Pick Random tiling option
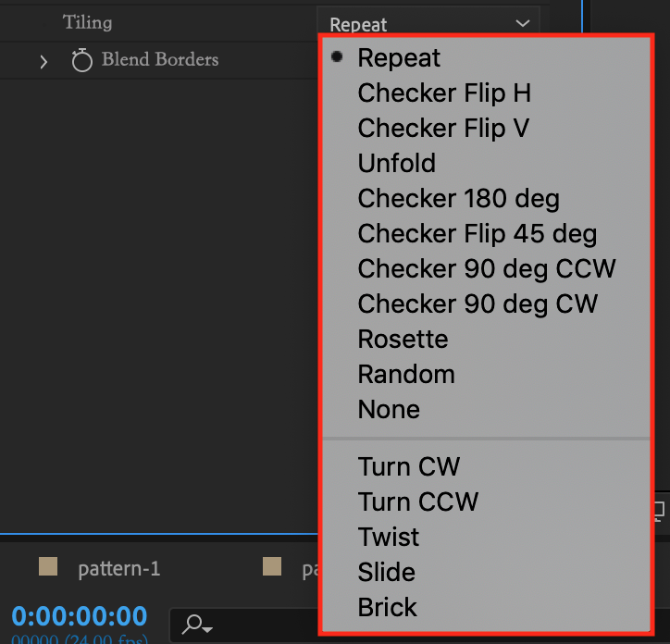The height and width of the screenshot is (644, 670). point(406,375)
